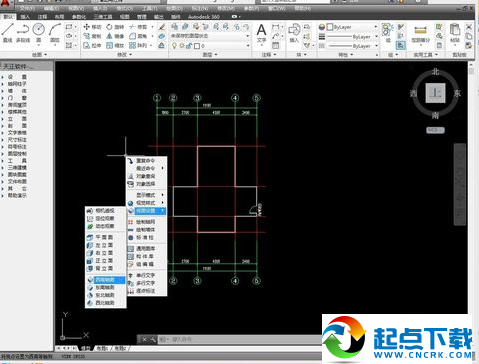
Task: Click the Move (移动) tool
Action: click(x=92, y=27)
